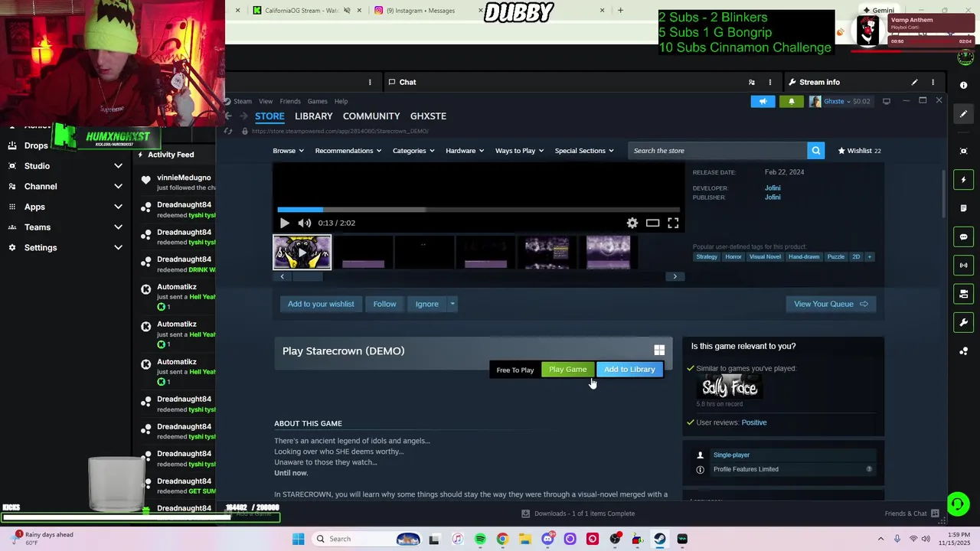Expand the Channel sidebar section
The width and height of the screenshot is (980, 551).
click(x=118, y=187)
